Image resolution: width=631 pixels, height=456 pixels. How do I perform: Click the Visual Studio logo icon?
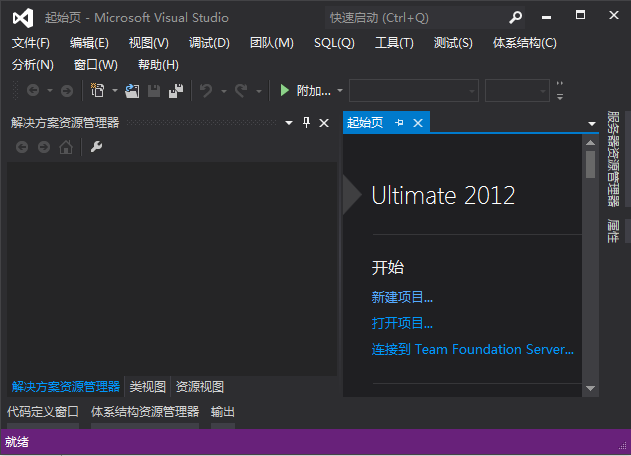(23, 18)
